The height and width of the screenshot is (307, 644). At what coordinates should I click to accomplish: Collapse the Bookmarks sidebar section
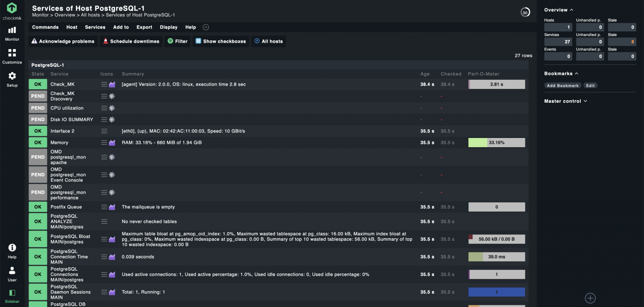pos(561,74)
